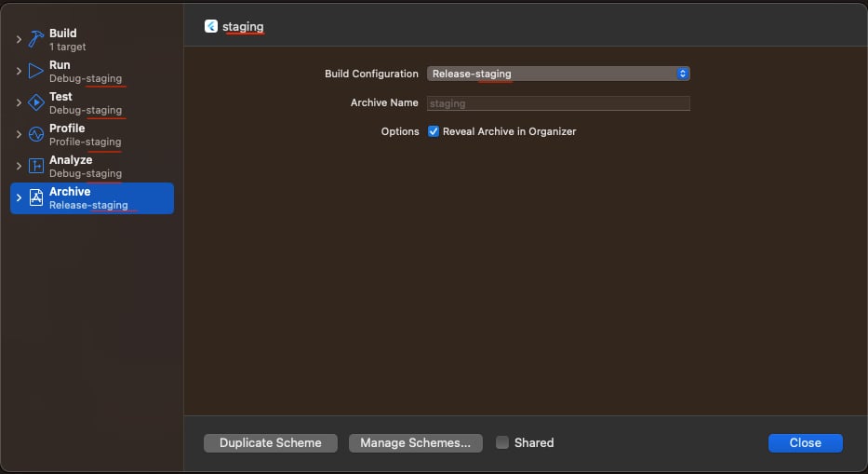
Task: Expand the Archive action chevron
Action: tap(19, 197)
